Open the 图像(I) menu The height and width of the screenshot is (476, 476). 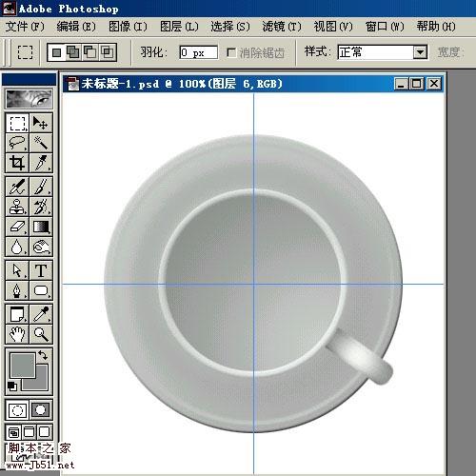(128, 27)
